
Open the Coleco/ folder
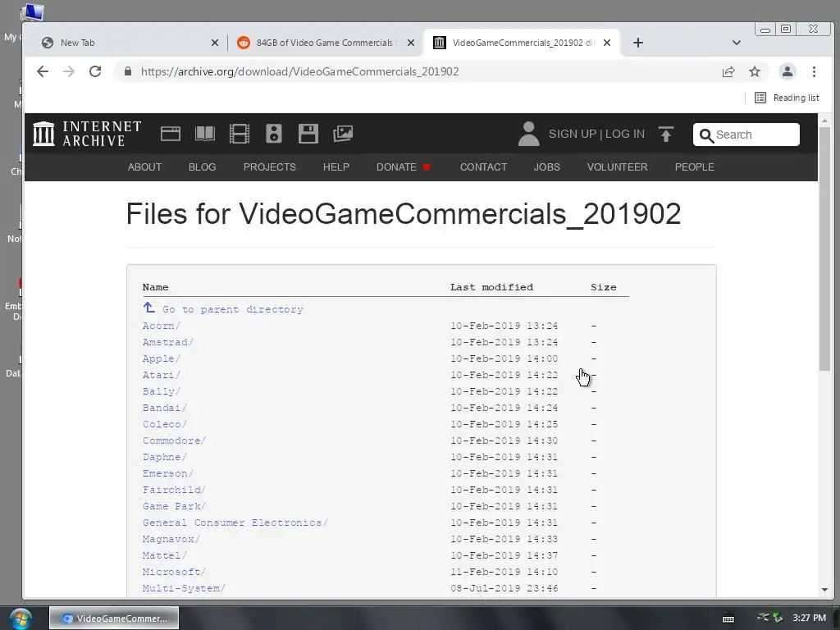164,424
